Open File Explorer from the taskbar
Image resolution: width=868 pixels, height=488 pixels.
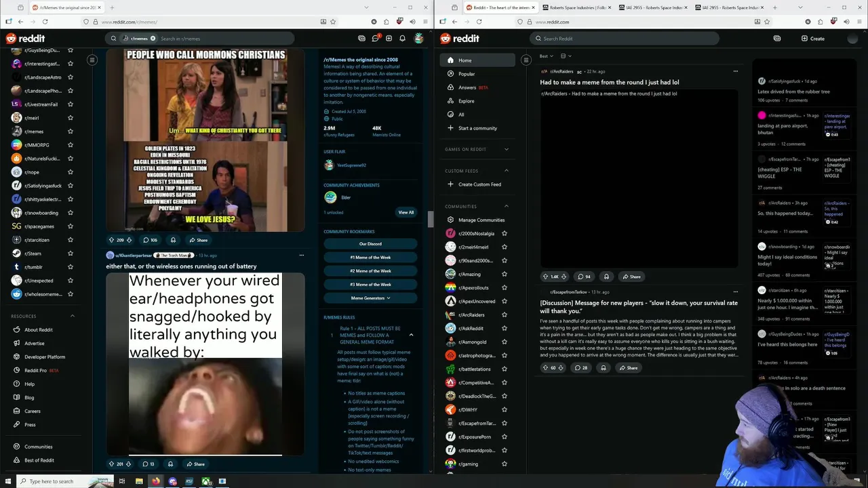(x=139, y=481)
